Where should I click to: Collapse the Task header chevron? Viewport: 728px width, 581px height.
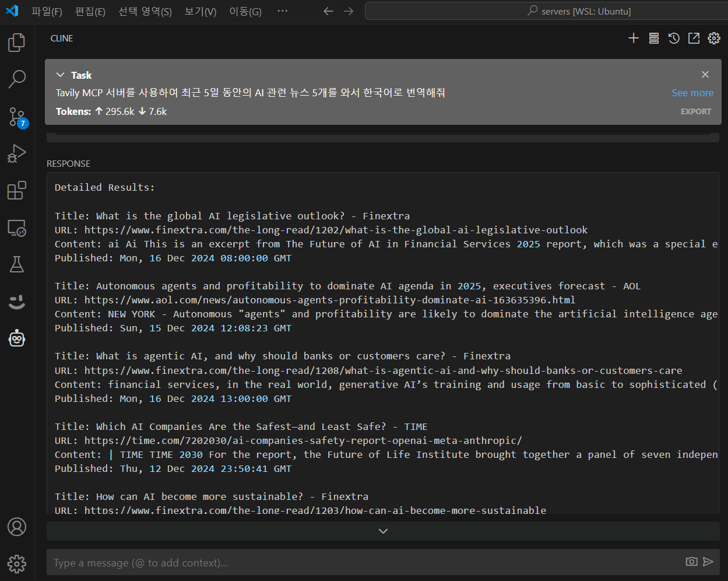[x=60, y=75]
